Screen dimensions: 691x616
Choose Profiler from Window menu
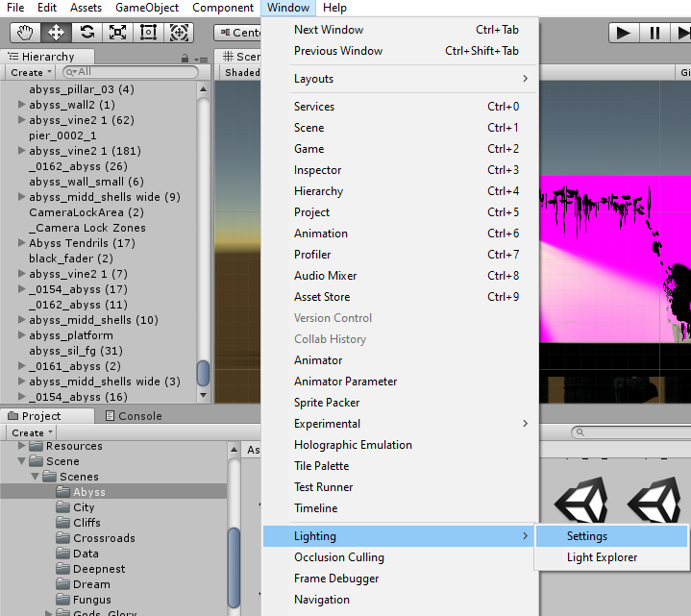(x=400, y=255)
